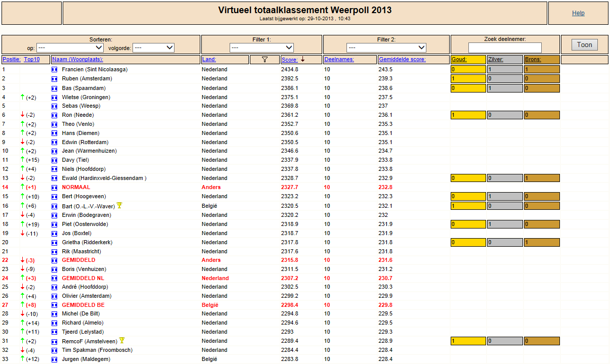610x364 pixels.
Task: Open the Filter 1 dropdown
Action: pyautogui.click(x=262, y=48)
